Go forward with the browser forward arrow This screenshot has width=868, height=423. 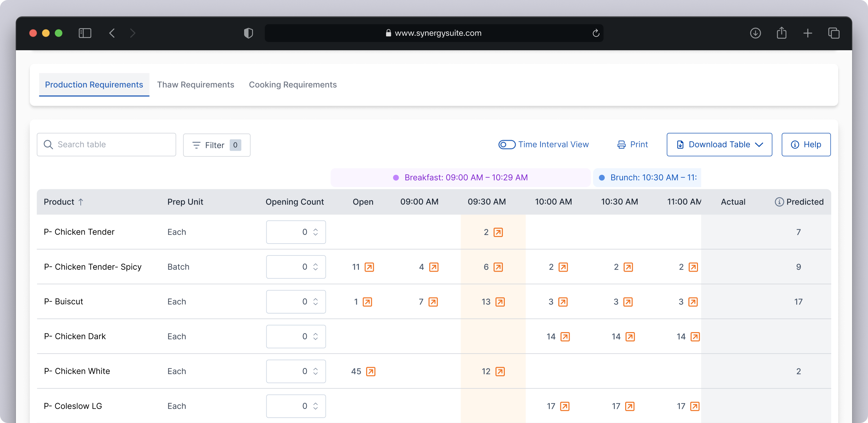[133, 33]
